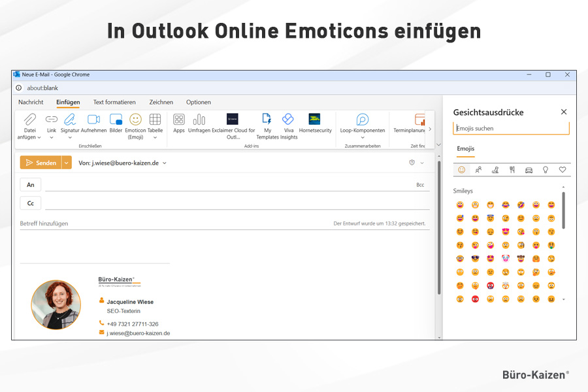Switch to the Nachricht tab
Screen dimensions: 588x392
[31, 102]
